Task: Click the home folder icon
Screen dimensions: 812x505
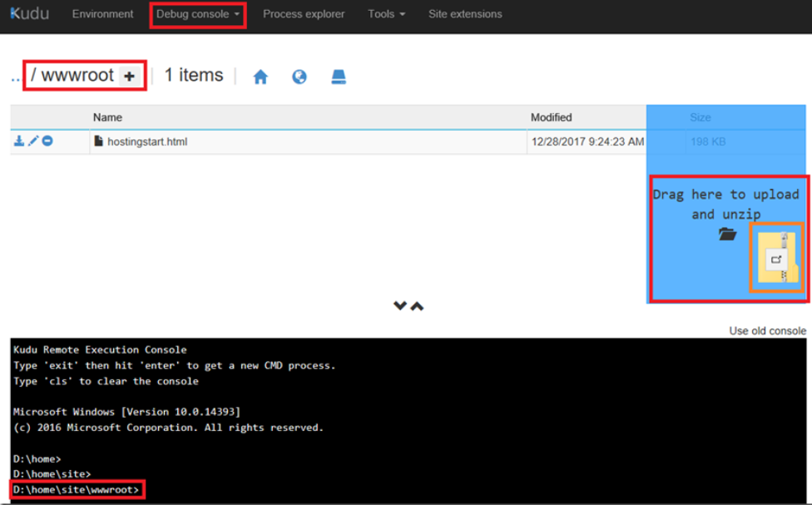Action: click(x=260, y=77)
